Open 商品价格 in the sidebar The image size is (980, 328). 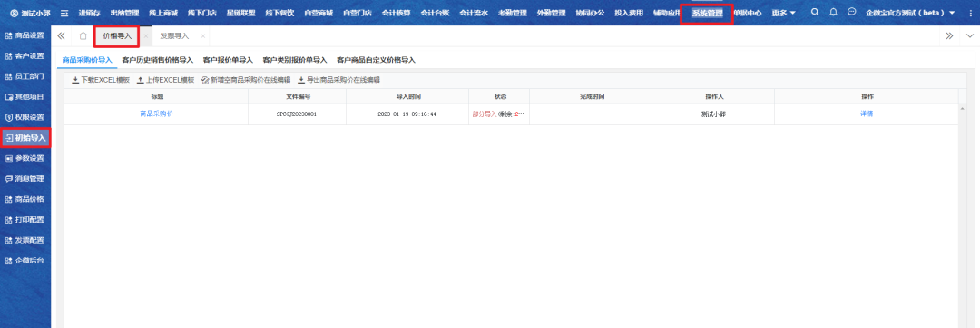coord(25,199)
